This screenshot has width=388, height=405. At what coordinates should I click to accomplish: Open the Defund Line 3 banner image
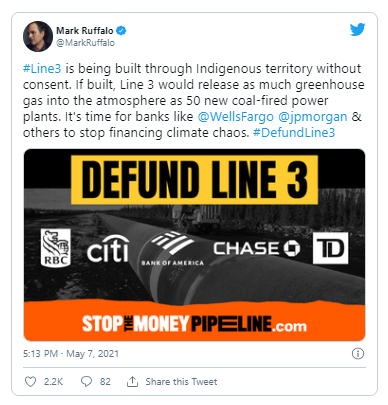[194, 245]
